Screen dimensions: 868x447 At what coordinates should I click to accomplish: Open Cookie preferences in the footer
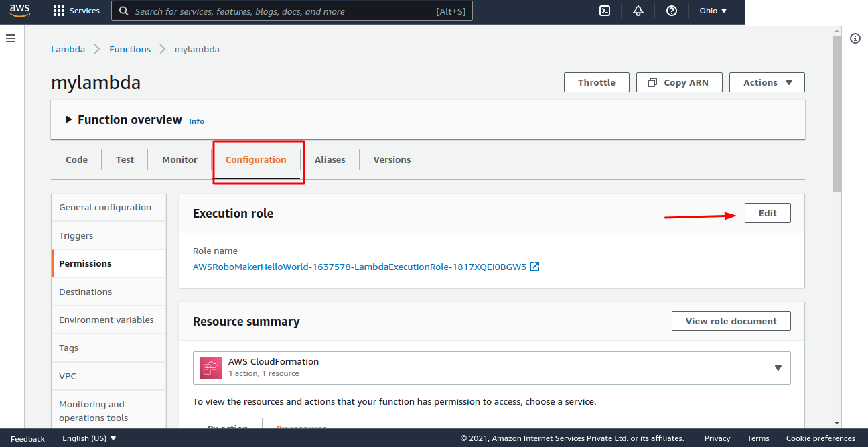(820, 438)
